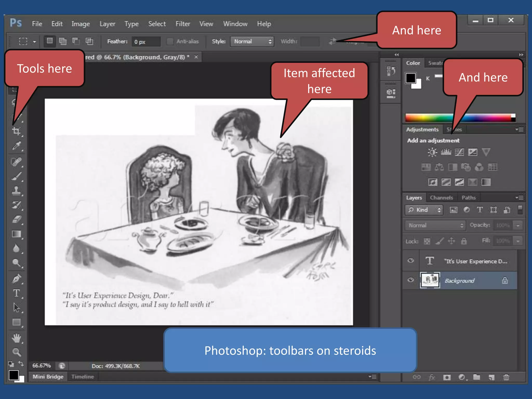The height and width of the screenshot is (399, 532).
Task: Select the Clone Stamp tool
Action: click(17, 191)
